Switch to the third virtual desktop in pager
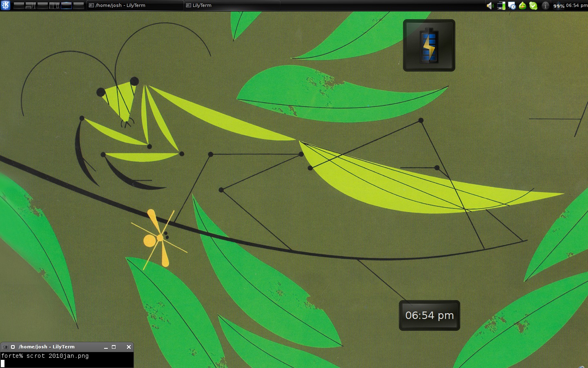Image resolution: width=588 pixels, height=368 pixels. [x=42, y=5]
